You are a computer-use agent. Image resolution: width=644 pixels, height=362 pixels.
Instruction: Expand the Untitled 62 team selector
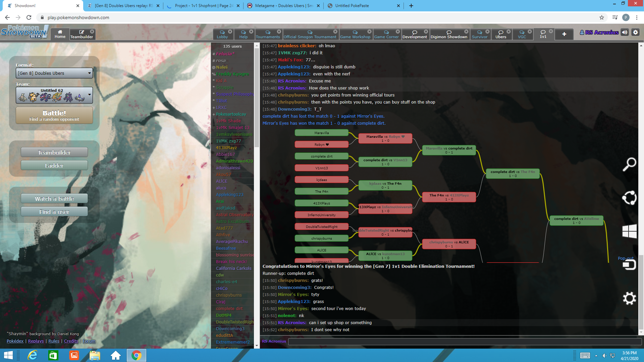pos(54,95)
